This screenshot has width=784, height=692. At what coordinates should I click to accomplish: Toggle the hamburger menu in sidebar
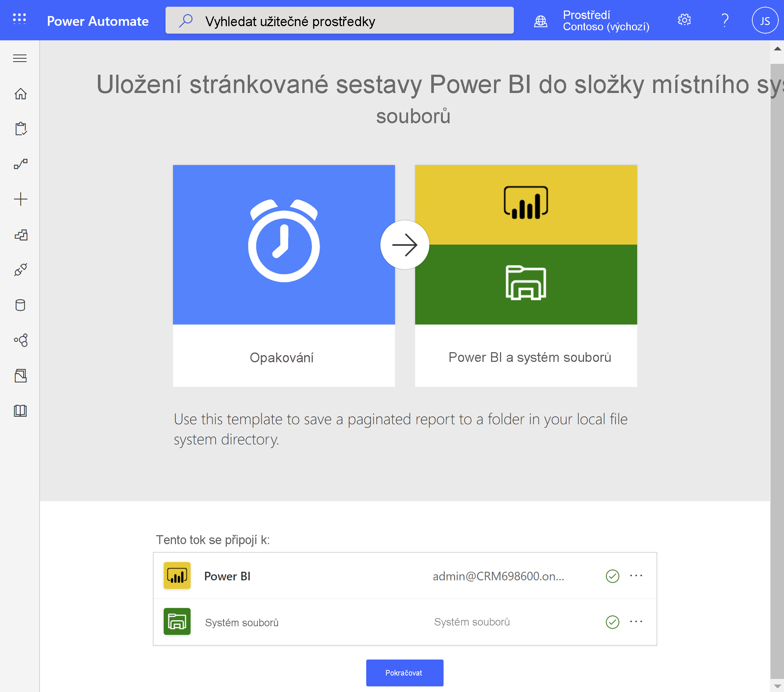coord(19,58)
